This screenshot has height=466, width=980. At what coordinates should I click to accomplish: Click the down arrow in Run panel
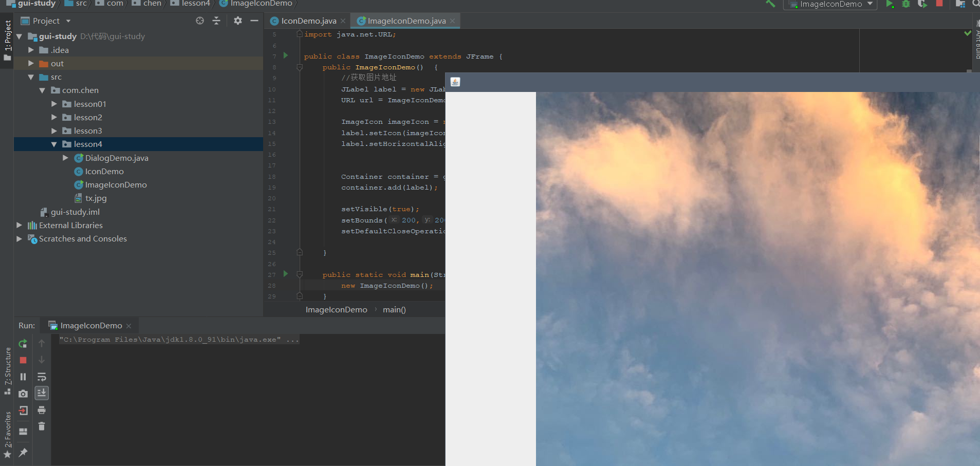pyautogui.click(x=42, y=360)
